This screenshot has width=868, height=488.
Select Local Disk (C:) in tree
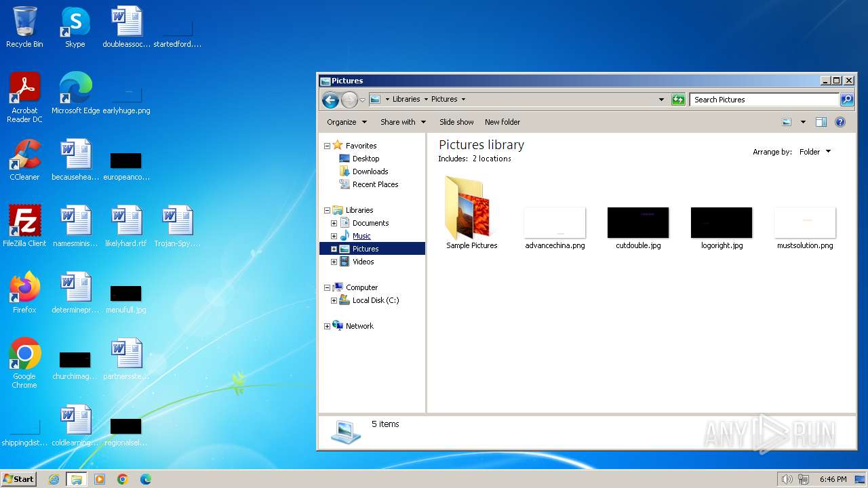(x=376, y=300)
